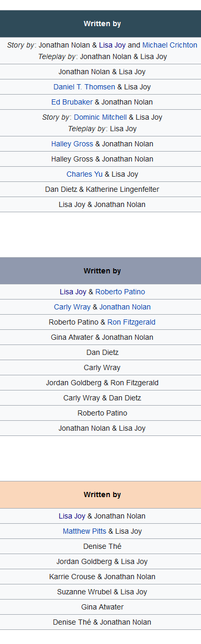Viewport: 201px width, 644px height.
Task: Select the gray-blue Written by header
Action: [x=100, y=271]
